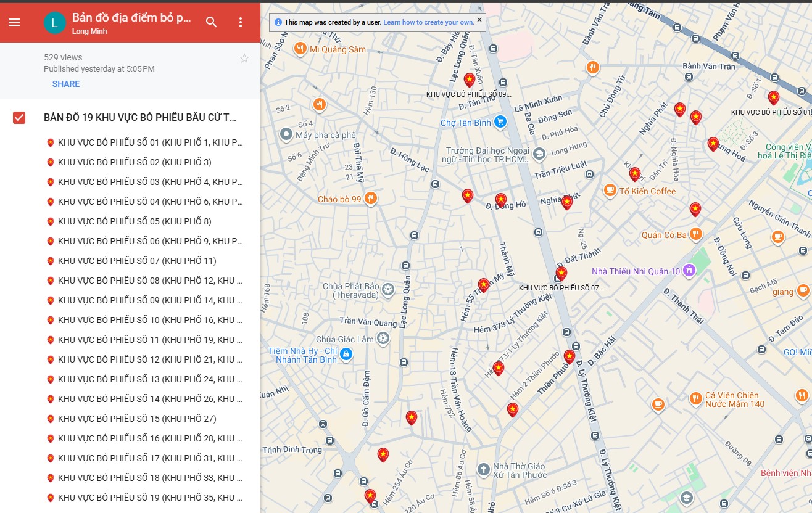Open the three-dot more options menu
The height and width of the screenshot is (513, 812).
click(241, 22)
